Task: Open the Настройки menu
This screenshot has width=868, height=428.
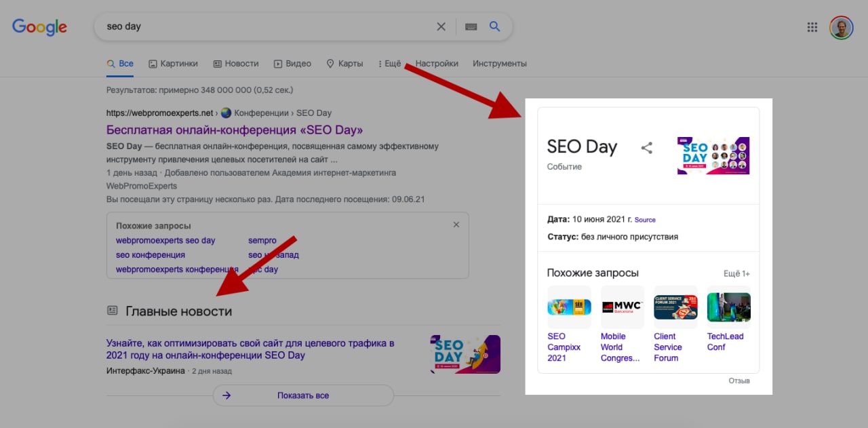Action: (437, 64)
